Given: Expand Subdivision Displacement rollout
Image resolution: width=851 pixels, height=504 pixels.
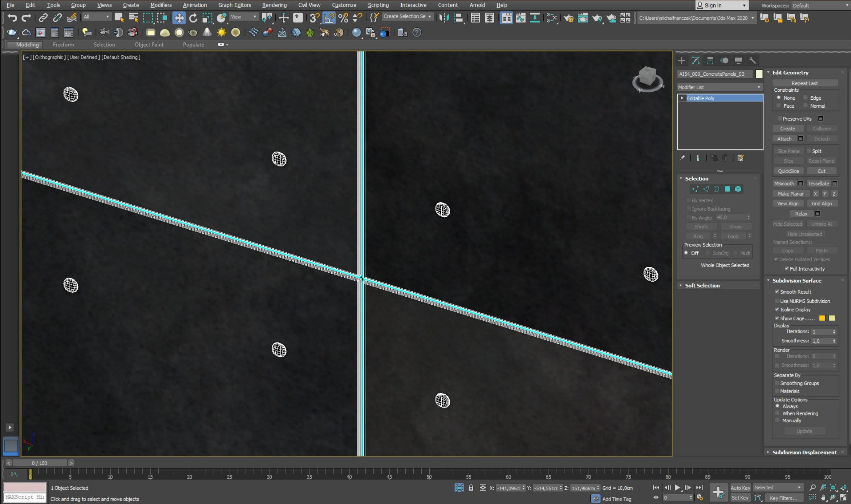Looking at the screenshot, I should [x=804, y=452].
